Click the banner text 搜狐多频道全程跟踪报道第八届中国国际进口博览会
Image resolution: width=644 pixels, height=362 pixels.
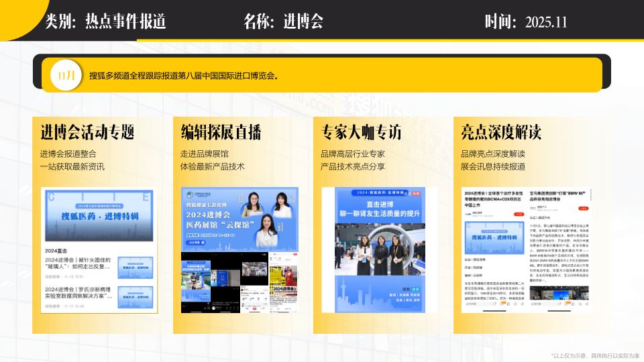click(184, 76)
